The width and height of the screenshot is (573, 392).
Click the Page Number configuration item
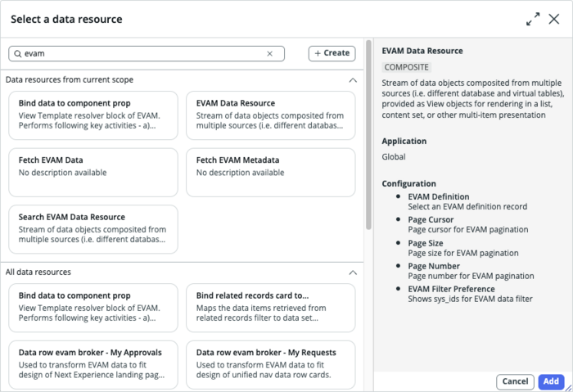click(x=471, y=271)
